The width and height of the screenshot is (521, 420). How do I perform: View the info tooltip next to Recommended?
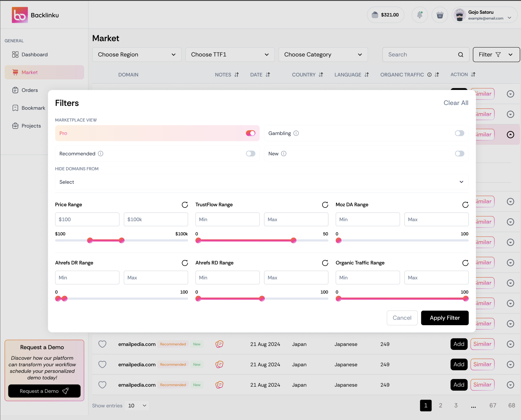coord(101,153)
